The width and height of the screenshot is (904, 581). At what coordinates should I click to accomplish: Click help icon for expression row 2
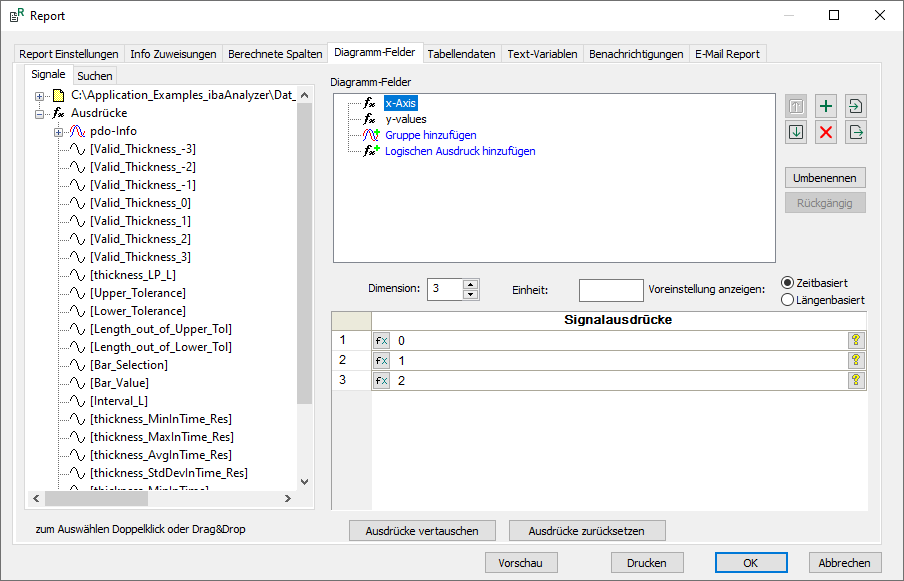pos(856,361)
